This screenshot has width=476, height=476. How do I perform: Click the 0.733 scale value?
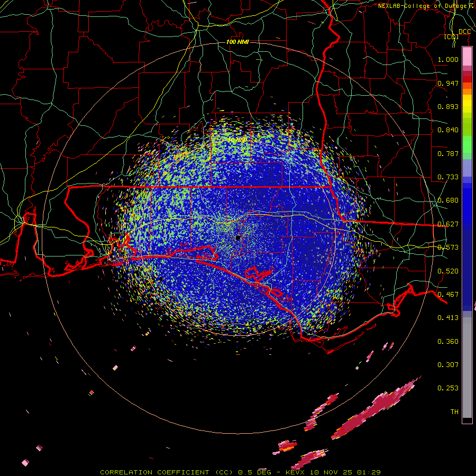[448, 177]
